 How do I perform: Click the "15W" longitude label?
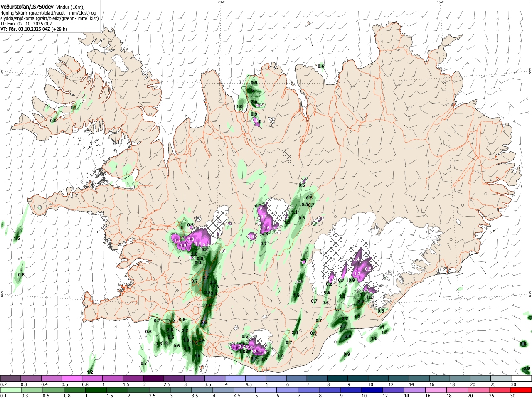click(x=440, y=2)
